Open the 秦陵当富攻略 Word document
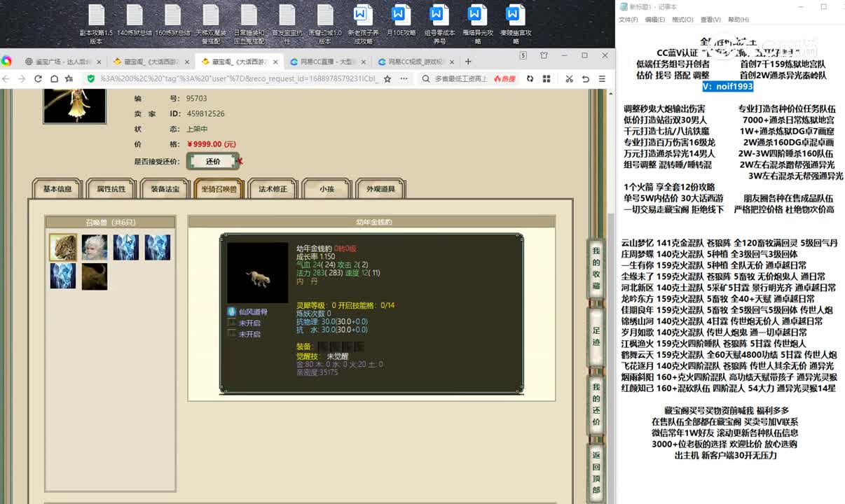 point(515,24)
